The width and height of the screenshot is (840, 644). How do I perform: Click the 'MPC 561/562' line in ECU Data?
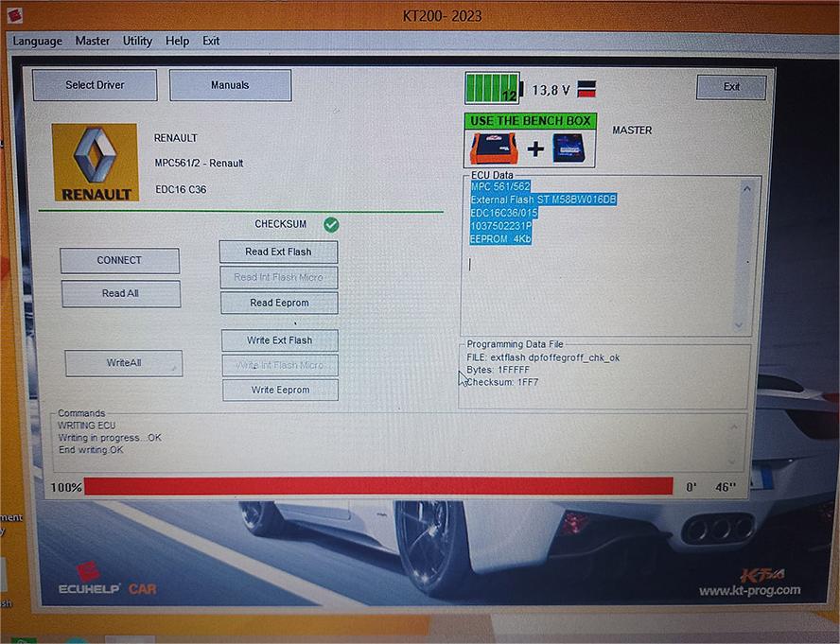pyautogui.click(x=500, y=186)
